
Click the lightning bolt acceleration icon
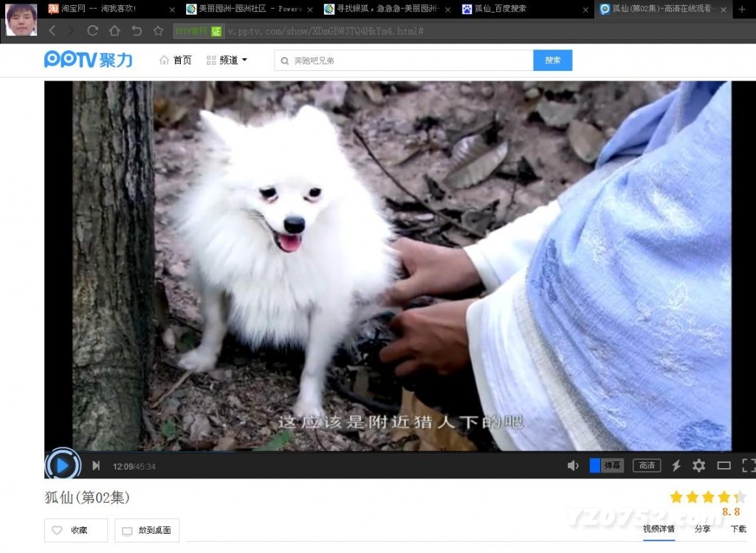676,465
